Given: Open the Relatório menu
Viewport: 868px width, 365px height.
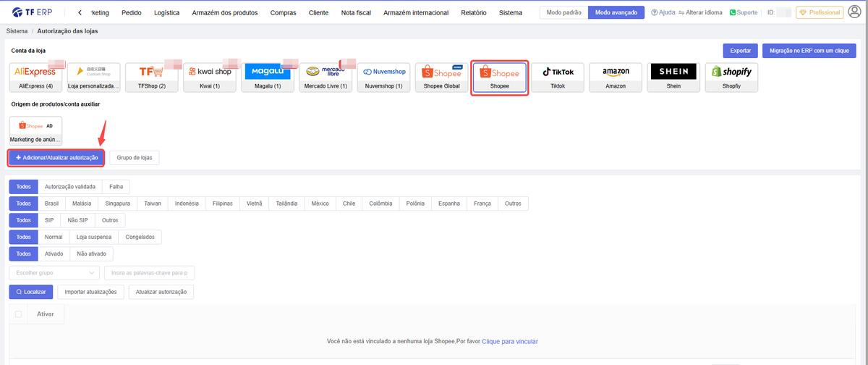Looking at the screenshot, I should 474,12.
